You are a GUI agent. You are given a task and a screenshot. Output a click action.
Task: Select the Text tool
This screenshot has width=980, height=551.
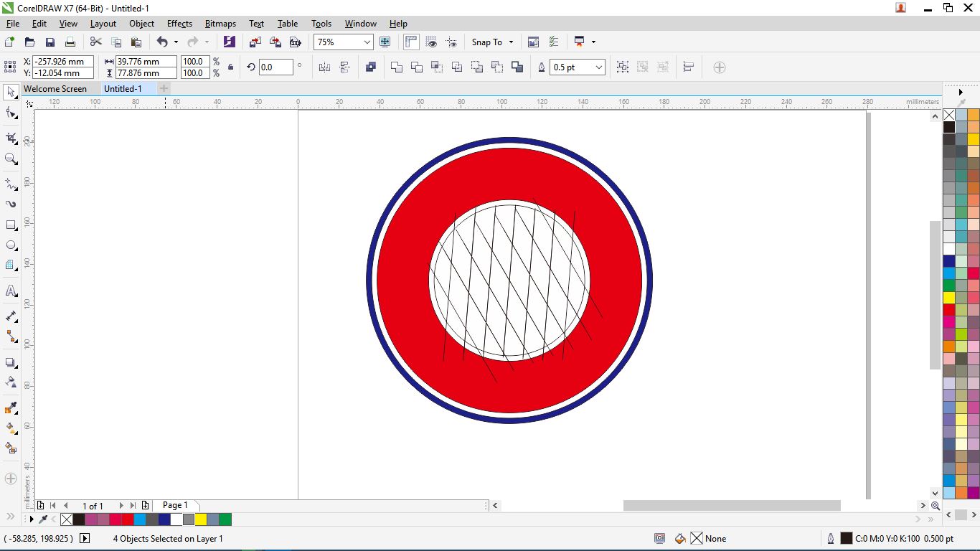click(x=11, y=291)
